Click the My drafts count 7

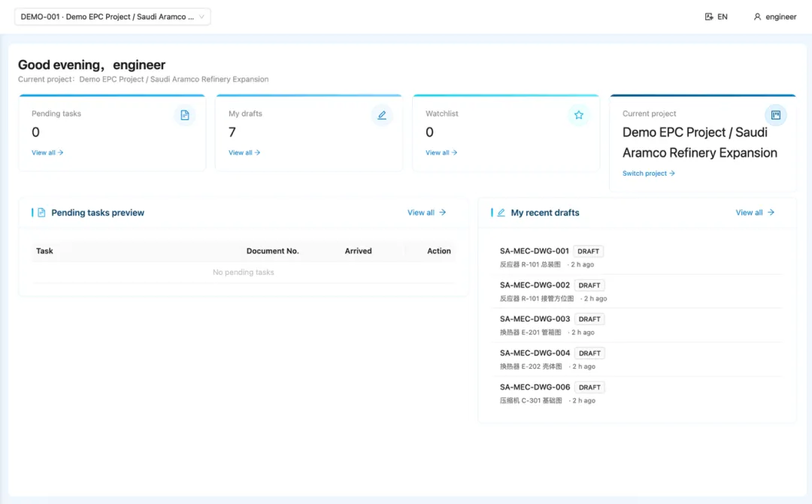232,132
